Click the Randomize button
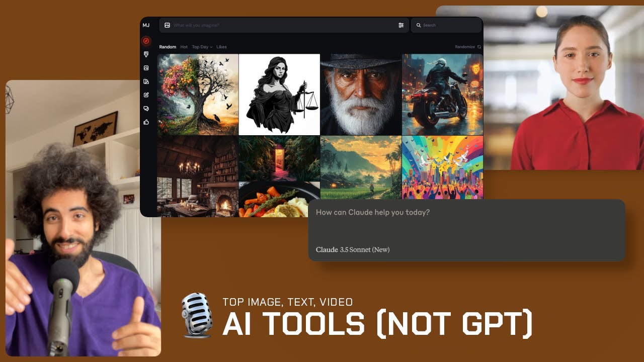 (x=468, y=47)
